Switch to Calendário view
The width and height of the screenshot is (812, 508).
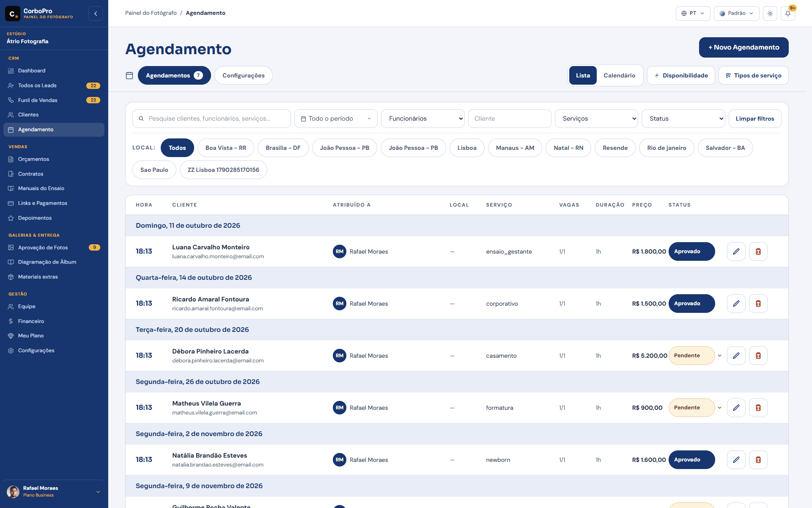[619, 75]
